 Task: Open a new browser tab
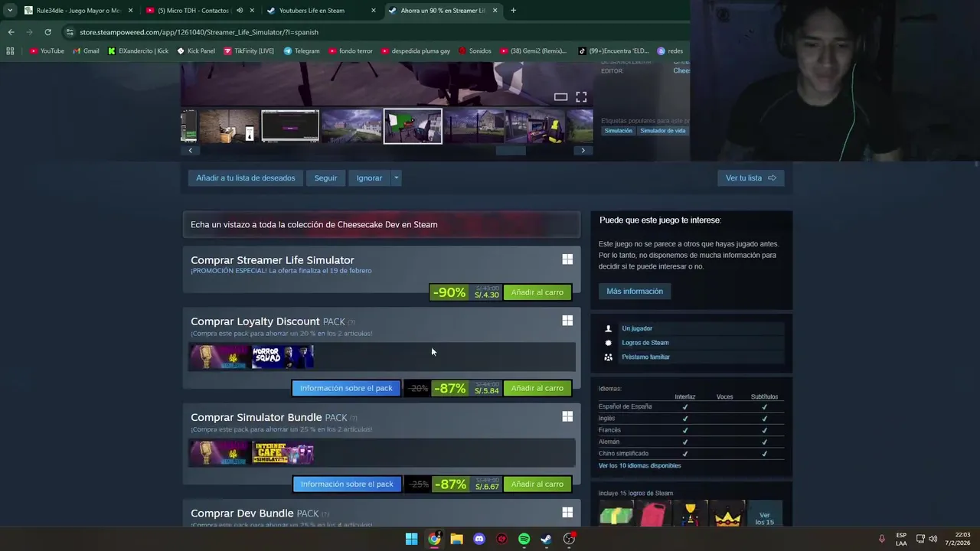tap(513, 11)
